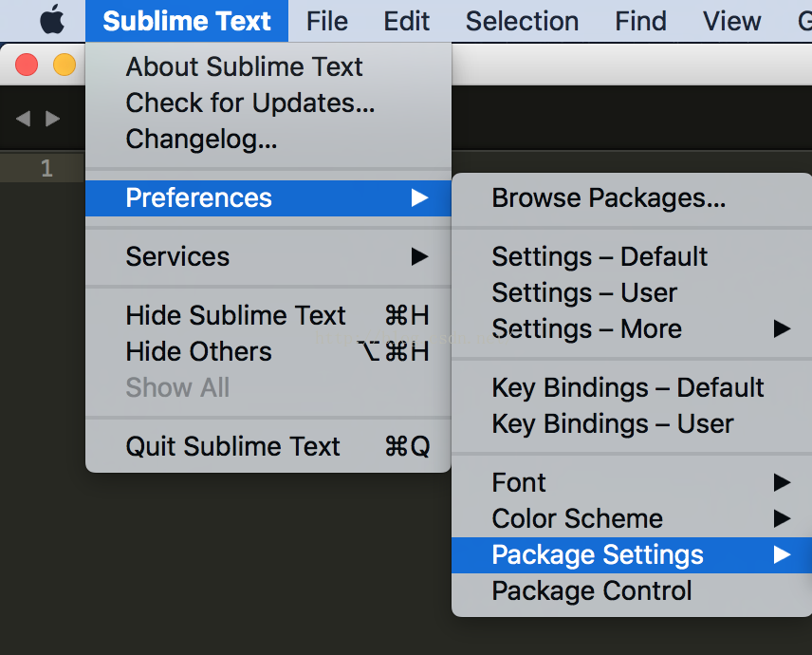The width and height of the screenshot is (812, 655).
Task: Open the File menu
Action: [326, 21]
